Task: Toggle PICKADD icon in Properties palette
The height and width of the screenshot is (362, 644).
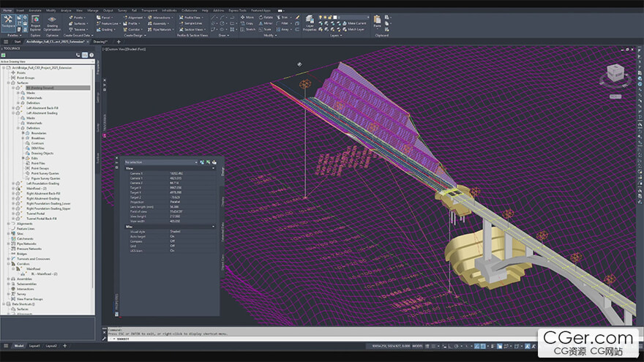Action: pos(202,162)
